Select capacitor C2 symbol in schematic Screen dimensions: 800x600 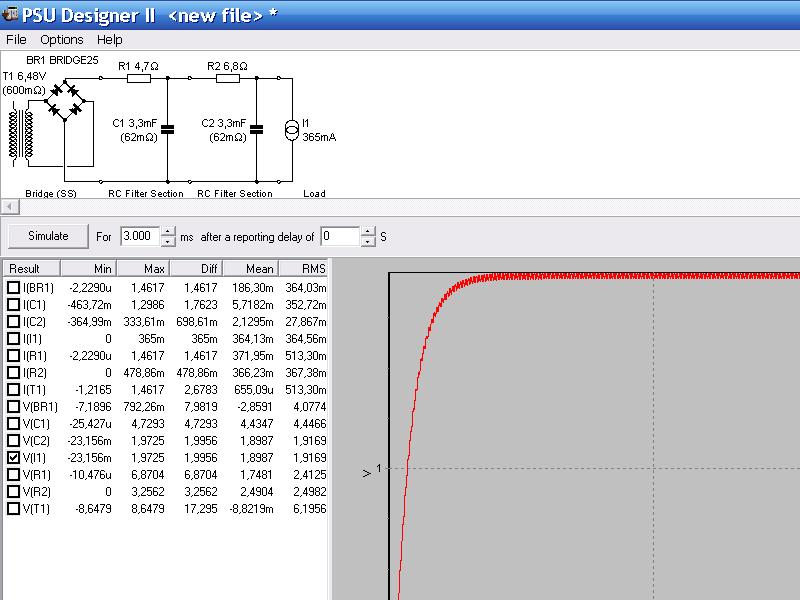coord(257,129)
